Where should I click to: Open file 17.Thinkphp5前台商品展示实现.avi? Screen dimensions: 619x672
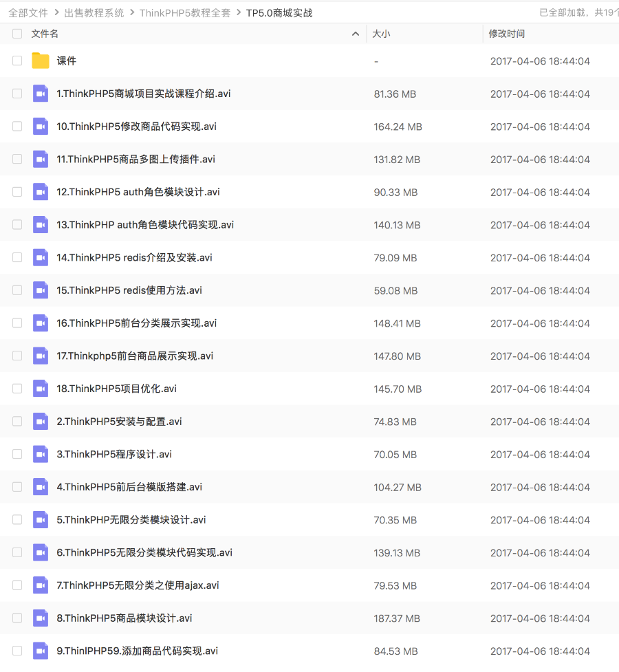pyautogui.click(x=135, y=356)
